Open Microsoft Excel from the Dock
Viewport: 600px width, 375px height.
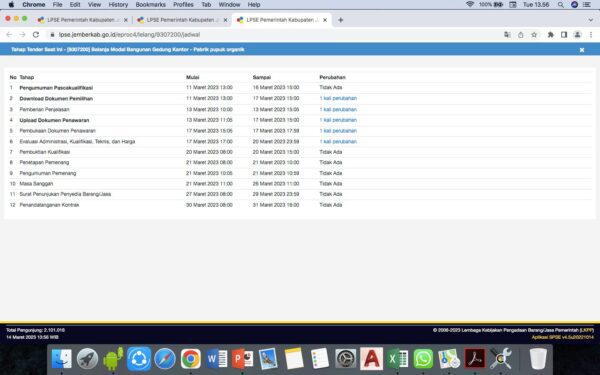[x=397, y=359]
